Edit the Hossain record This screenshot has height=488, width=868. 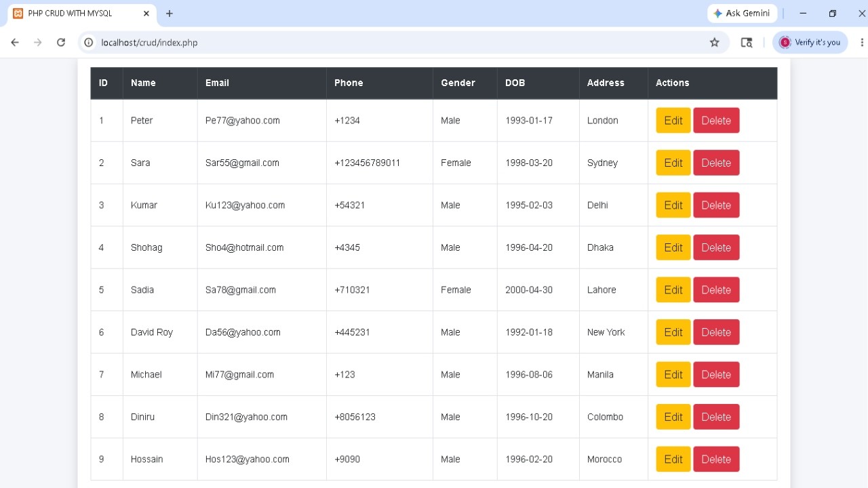pos(673,460)
